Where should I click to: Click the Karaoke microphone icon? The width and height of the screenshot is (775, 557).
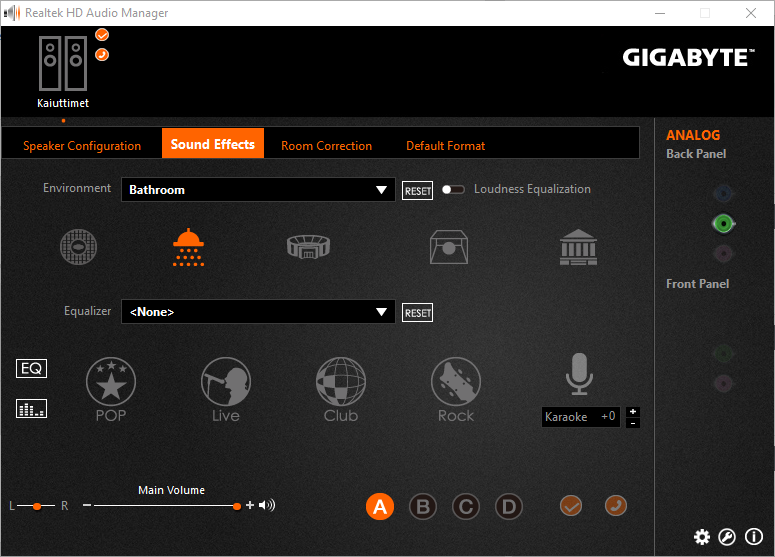pos(579,374)
